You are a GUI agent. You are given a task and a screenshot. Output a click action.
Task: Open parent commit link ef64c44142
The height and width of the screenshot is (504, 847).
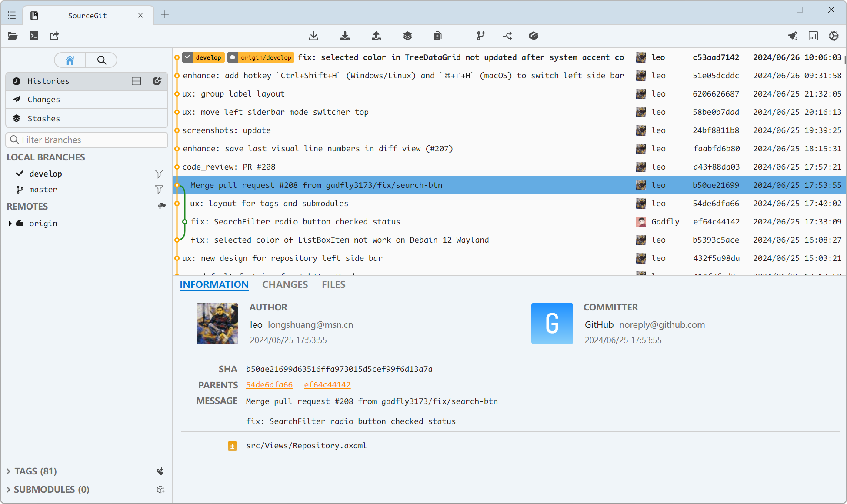[327, 384]
